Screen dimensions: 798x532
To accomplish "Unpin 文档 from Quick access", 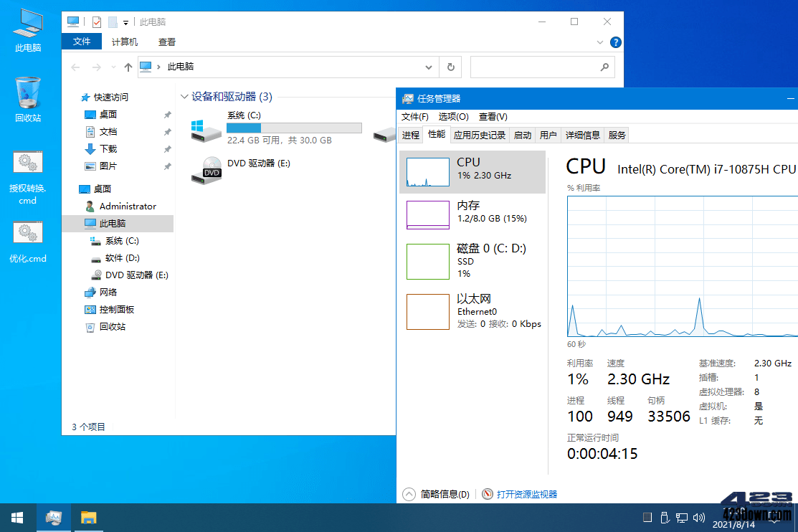I will coord(166,131).
